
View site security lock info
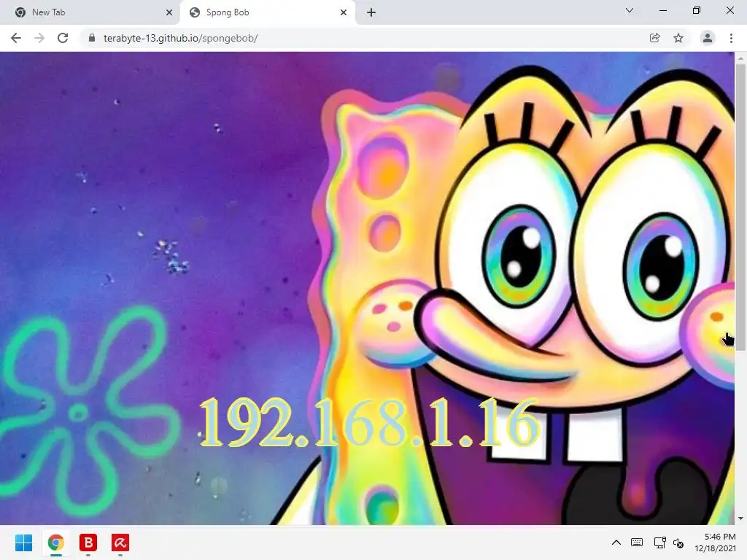click(92, 38)
